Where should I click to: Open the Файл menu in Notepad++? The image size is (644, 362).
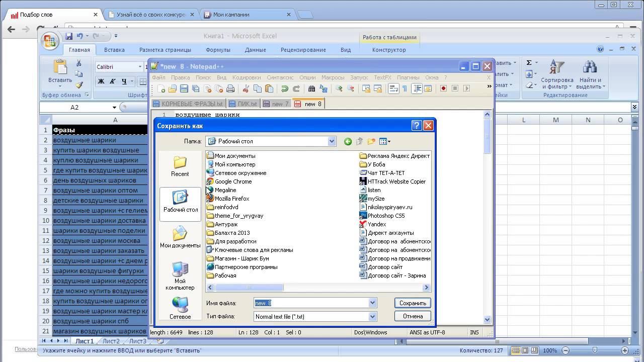(x=158, y=77)
